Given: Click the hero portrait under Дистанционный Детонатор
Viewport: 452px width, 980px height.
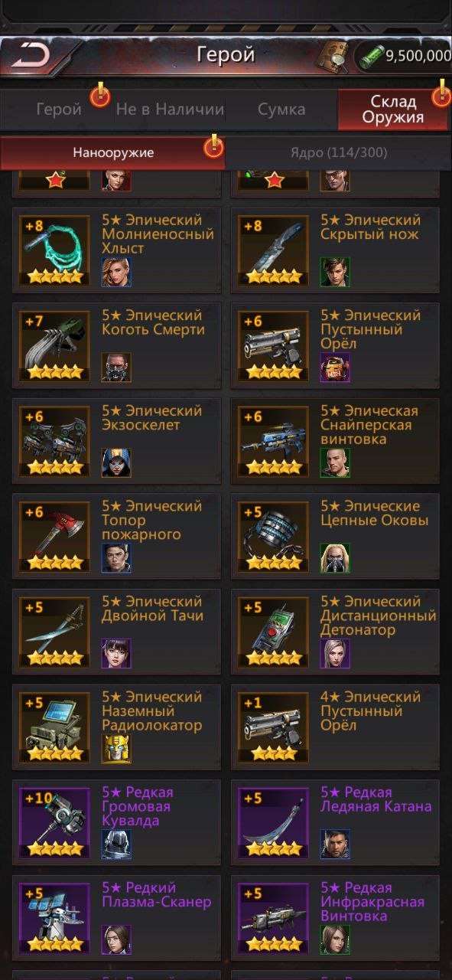Looking at the screenshot, I should (335, 653).
